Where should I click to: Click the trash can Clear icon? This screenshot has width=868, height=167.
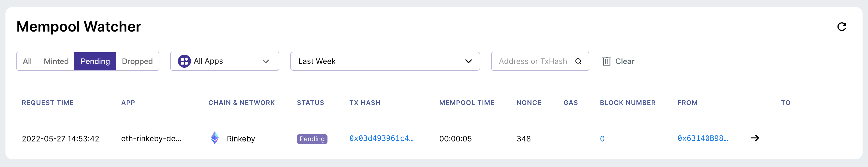click(606, 61)
